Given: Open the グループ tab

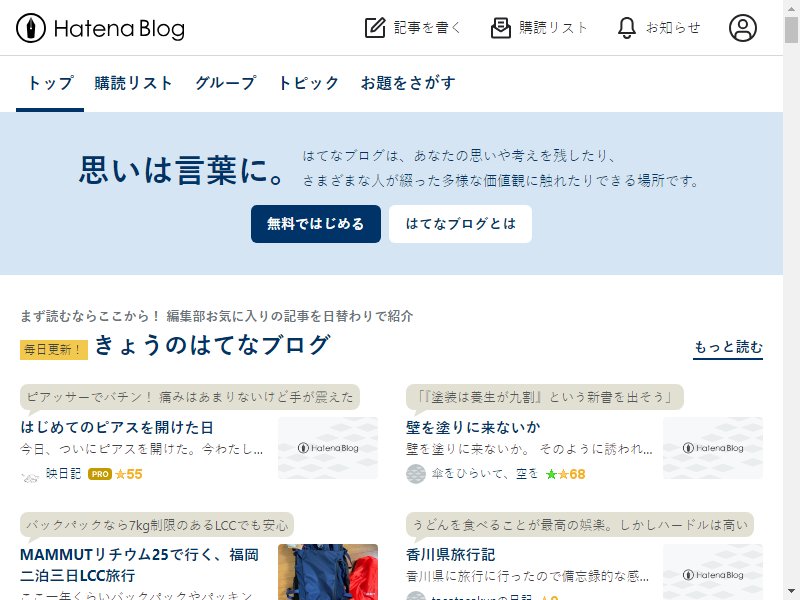Looking at the screenshot, I should pos(226,83).
